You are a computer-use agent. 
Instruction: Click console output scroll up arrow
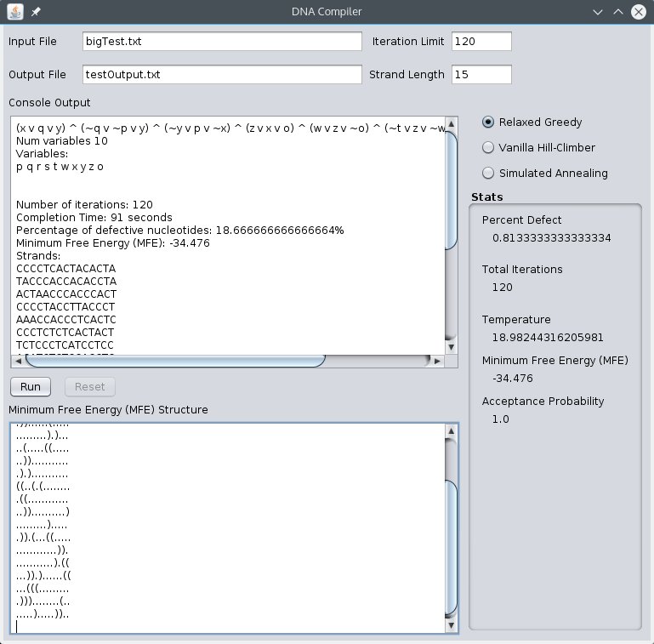(451, 124)
